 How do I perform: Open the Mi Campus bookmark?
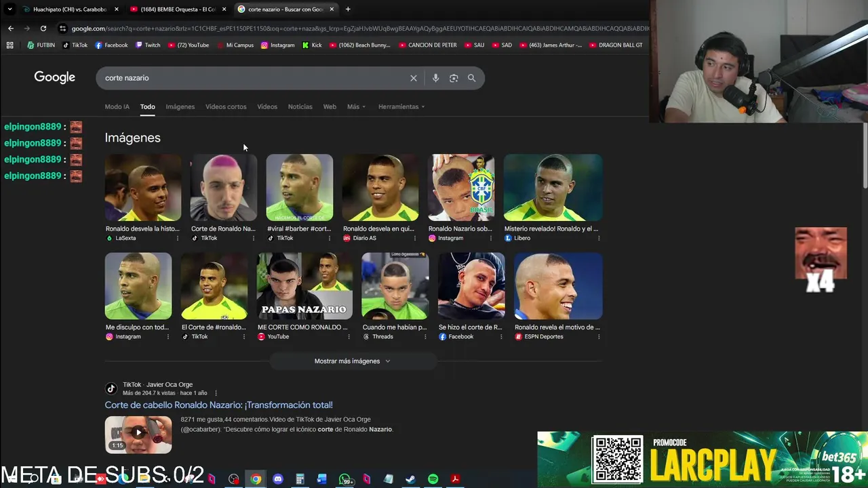[235, 45]
